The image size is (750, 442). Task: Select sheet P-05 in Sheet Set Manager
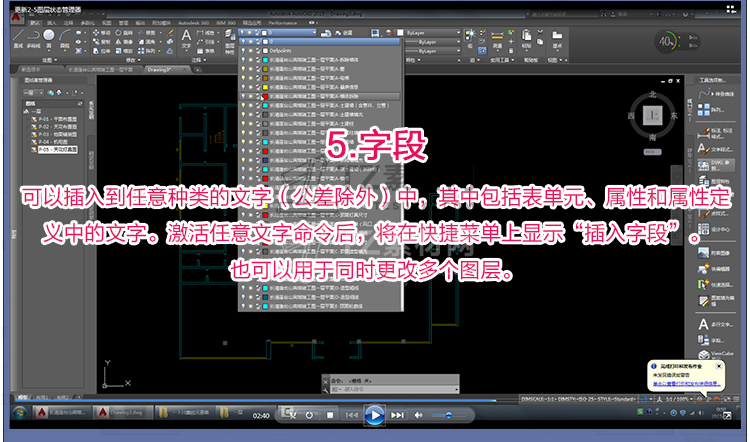(x=58, y=150)
